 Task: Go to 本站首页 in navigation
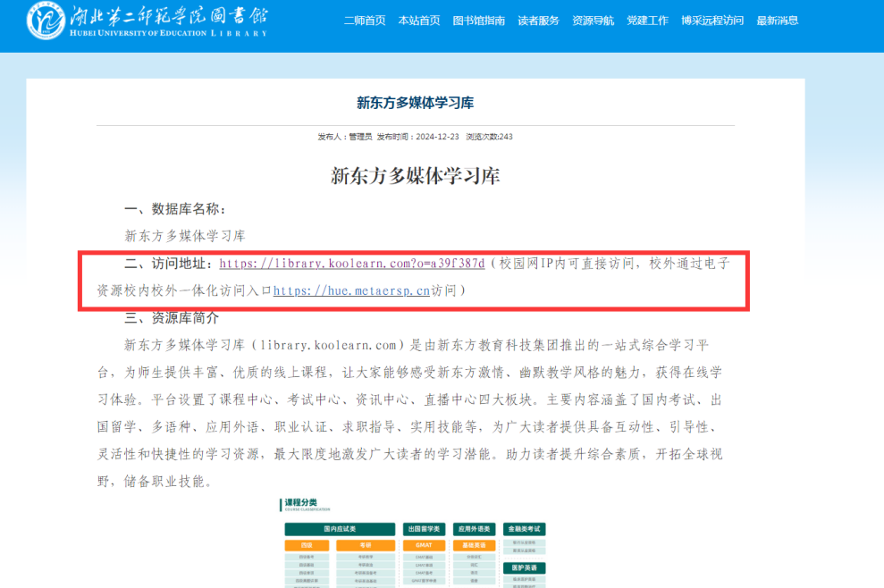(x=418, y=21)
